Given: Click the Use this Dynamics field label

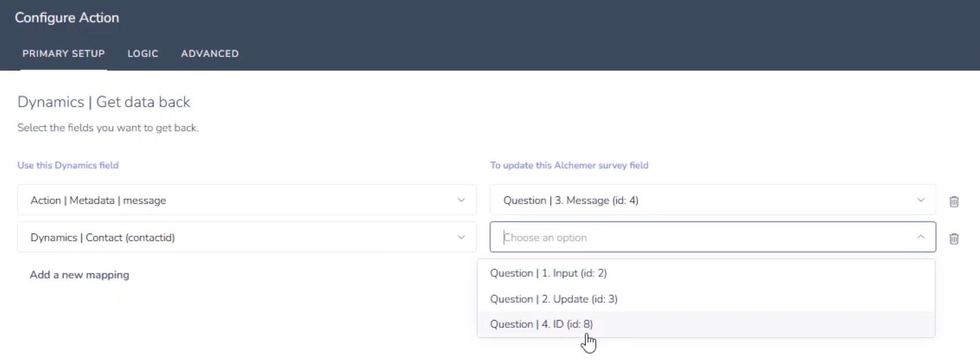Looking at the screenshot, I should pos(68,165).
